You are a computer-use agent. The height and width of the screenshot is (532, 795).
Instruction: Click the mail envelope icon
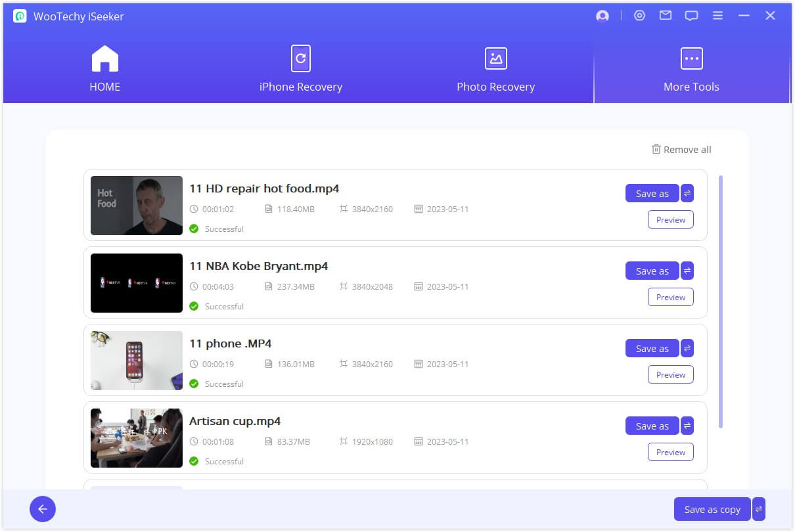coord(666,16)
